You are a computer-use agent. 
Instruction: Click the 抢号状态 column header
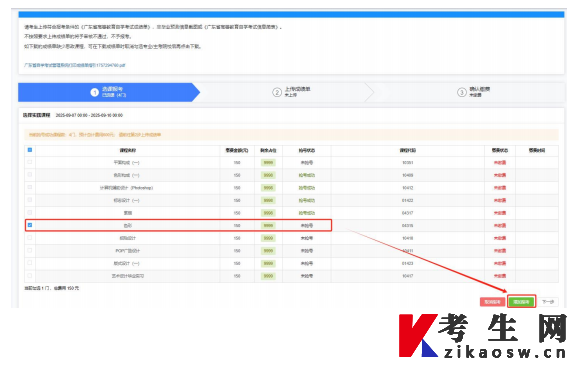[307, 150]
